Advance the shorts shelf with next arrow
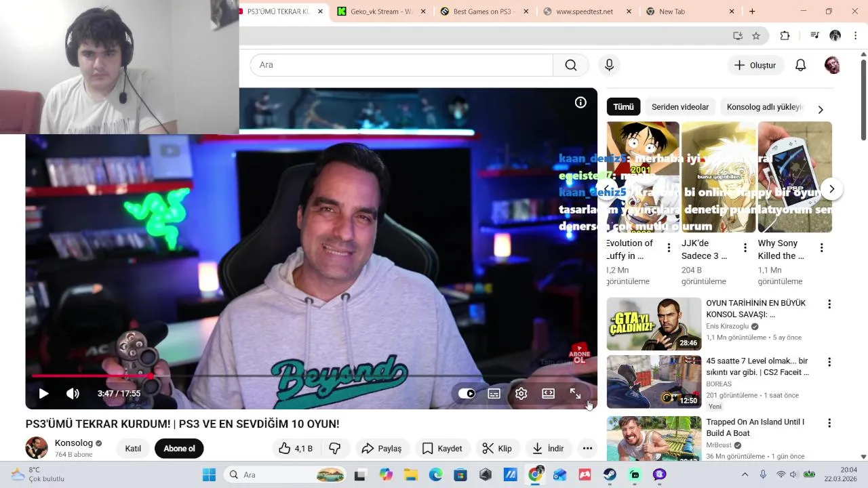868x488 pixels. pos(831,189)
